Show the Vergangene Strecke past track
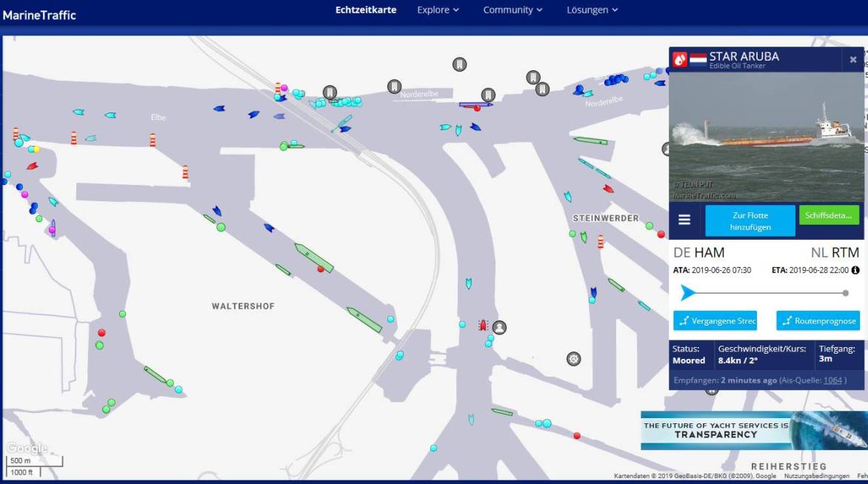The image size is (868, 484). pyautogui.click(x=715, y=321)
